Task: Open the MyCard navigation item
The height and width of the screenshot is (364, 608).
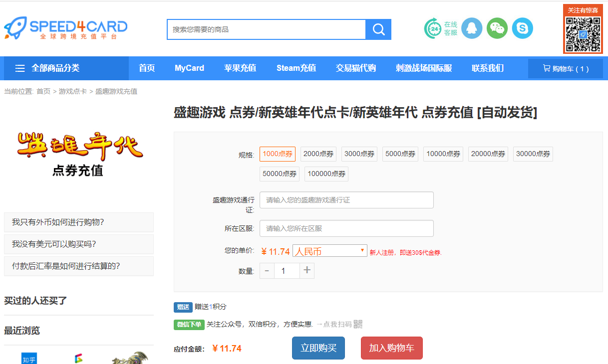Action: click(189, 68)
